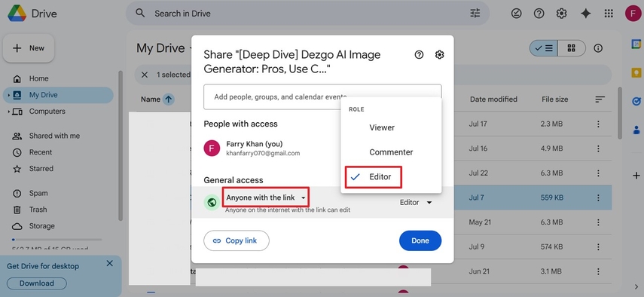
Task: Expand My Drive tree arrow
Action: 8,95
